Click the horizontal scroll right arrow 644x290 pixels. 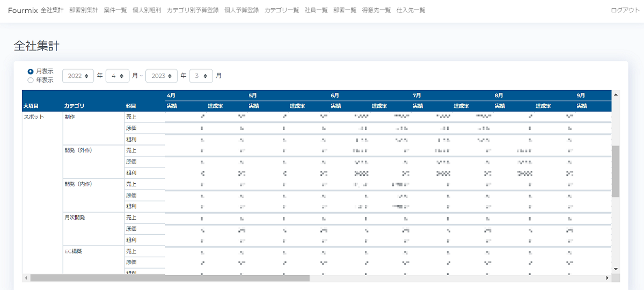(608, 278)
